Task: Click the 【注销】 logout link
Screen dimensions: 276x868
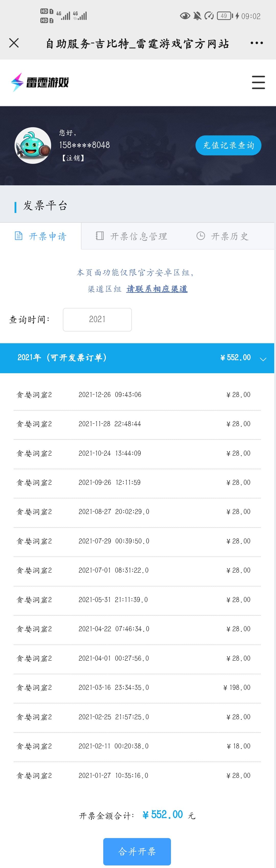Action: (x=73, y=158)
